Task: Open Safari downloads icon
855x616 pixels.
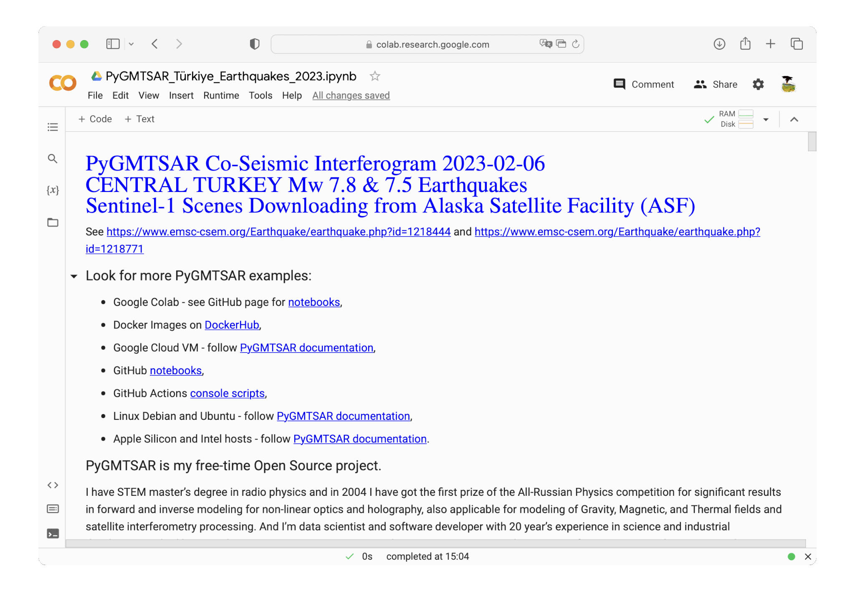Action: coord(719,44)
